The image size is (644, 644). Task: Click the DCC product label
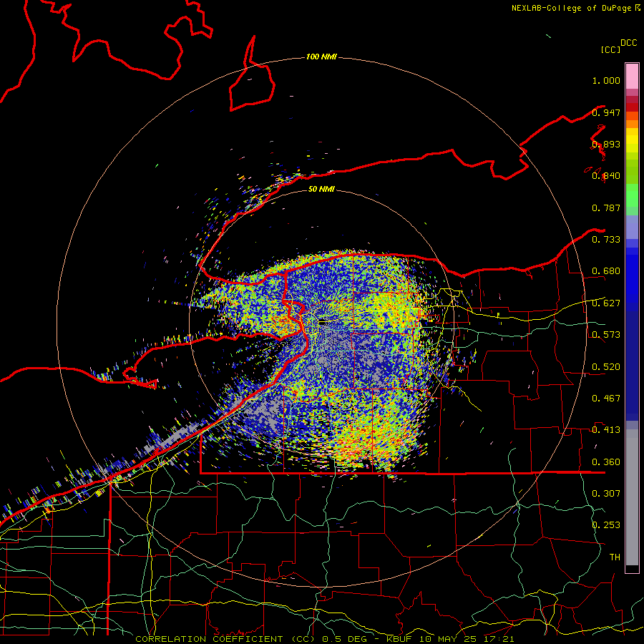point(628,43)
